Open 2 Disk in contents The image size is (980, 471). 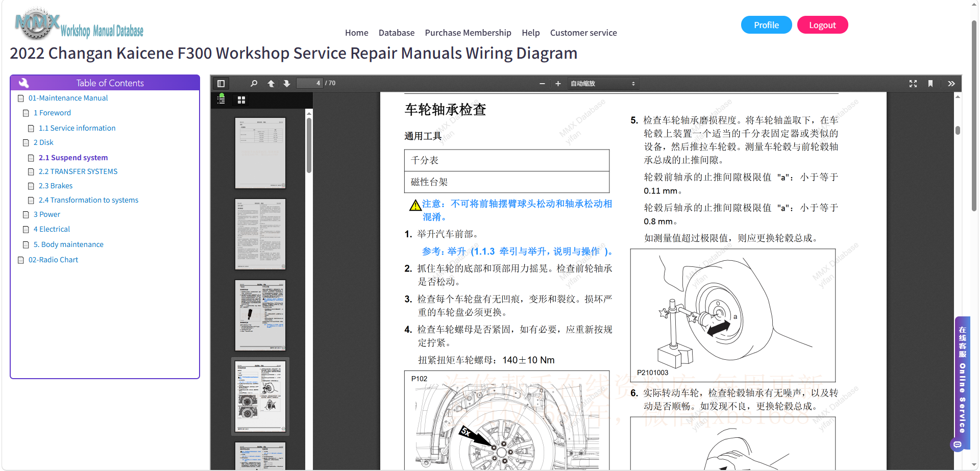pyautogui.click(x=43, y=142)
